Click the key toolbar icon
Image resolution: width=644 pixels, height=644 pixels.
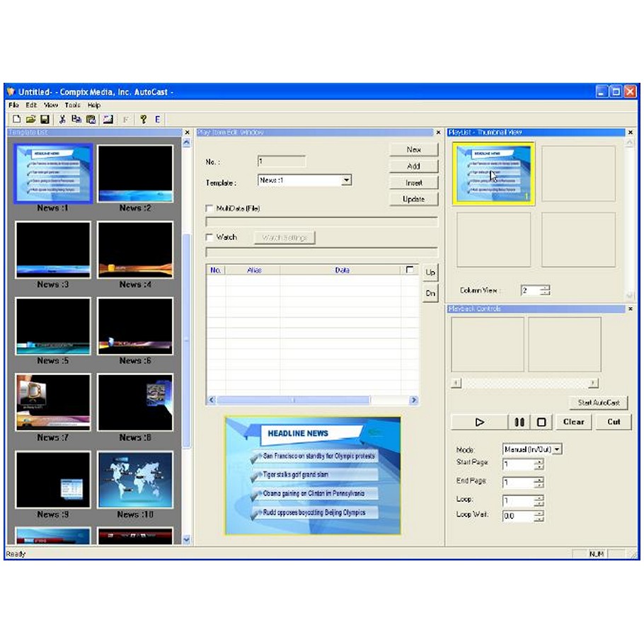(x=144, y=120)
